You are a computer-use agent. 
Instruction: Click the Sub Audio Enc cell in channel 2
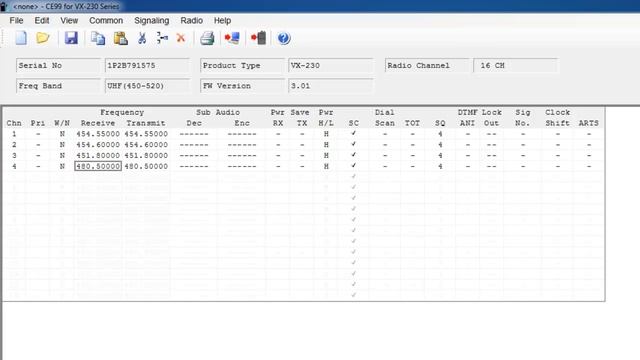coord(242,144)
